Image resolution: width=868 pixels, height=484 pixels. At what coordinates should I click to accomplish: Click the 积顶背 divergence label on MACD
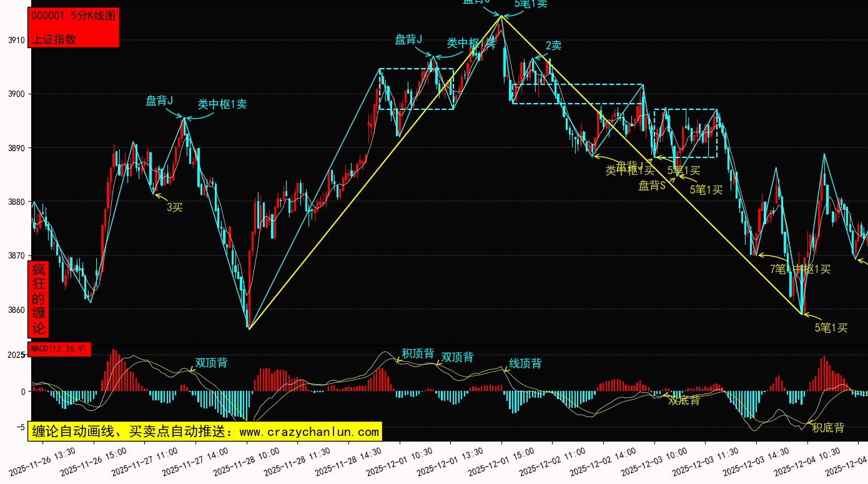[x=418, y=353]
